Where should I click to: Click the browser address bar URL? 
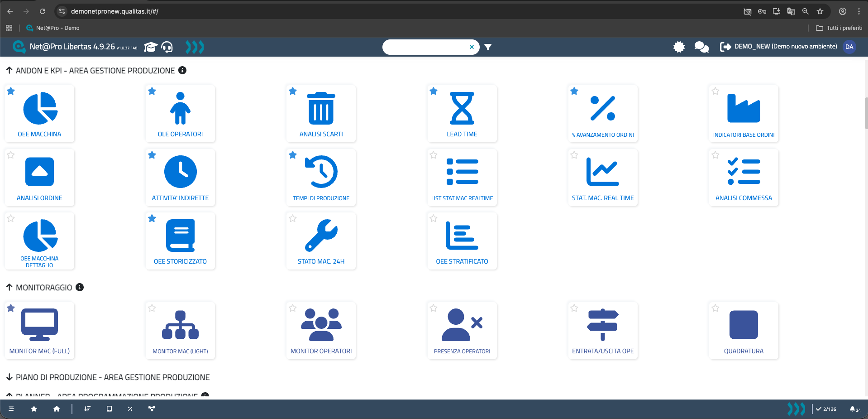click(115, 11)
